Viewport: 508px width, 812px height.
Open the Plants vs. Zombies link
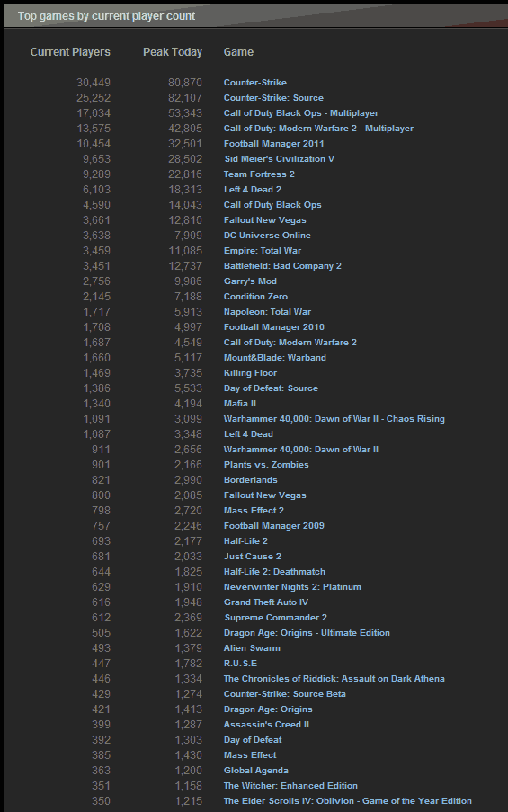pos(266,465)
